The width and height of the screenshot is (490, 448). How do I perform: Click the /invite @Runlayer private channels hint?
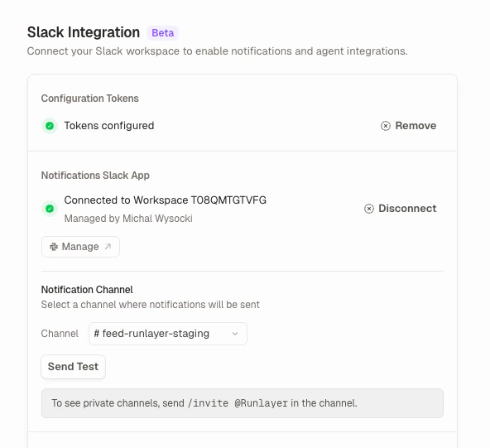point(243,403)
